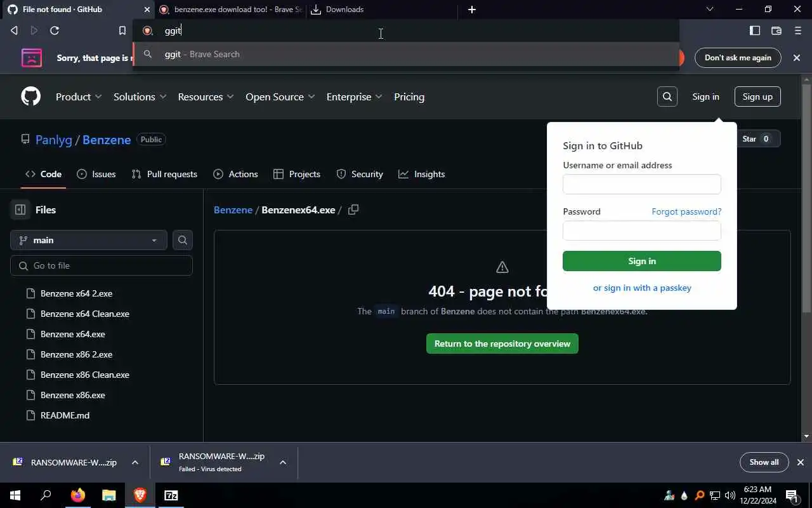Click the network tray icon
The height and width of the screenshot is (508, 812).
pos(715,495)
